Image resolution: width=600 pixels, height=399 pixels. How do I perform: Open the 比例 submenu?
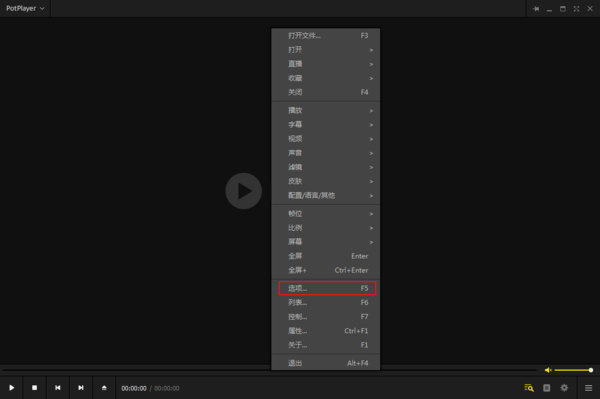pos(326,228)
